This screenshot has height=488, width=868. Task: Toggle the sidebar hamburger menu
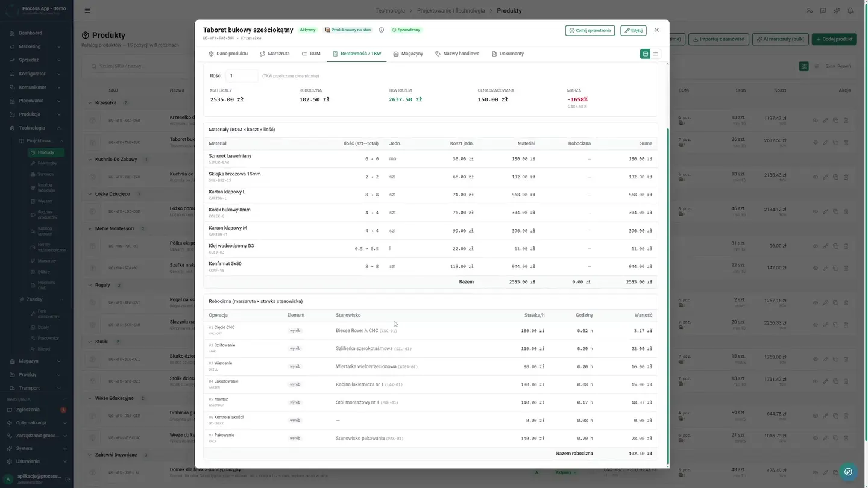87,11
